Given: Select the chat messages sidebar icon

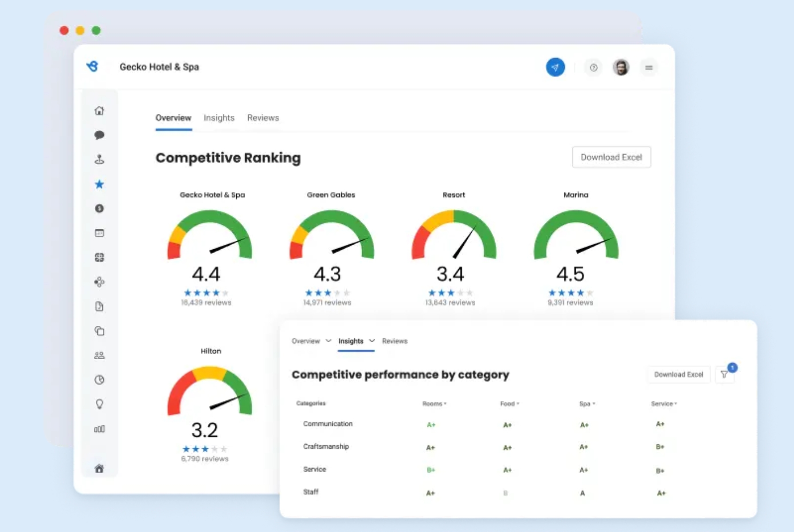Looking at the screenshot, I should click(x=100, y=135).
